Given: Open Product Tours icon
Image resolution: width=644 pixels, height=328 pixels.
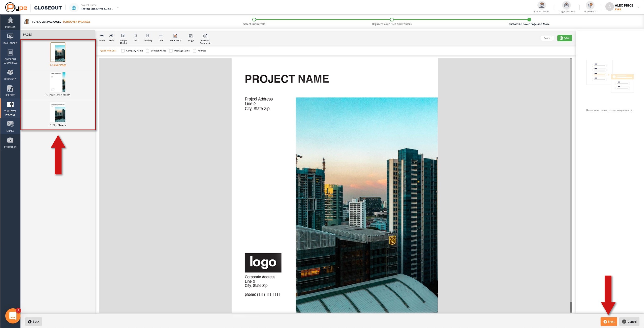Looking at the screenshot, I should click(541, 5).
